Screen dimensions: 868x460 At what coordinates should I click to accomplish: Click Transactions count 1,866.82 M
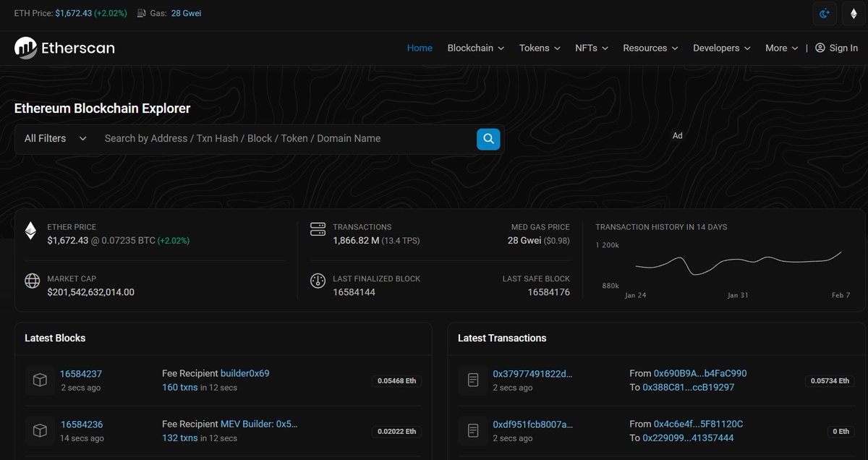pyautogui.click(x=356, y=240)
